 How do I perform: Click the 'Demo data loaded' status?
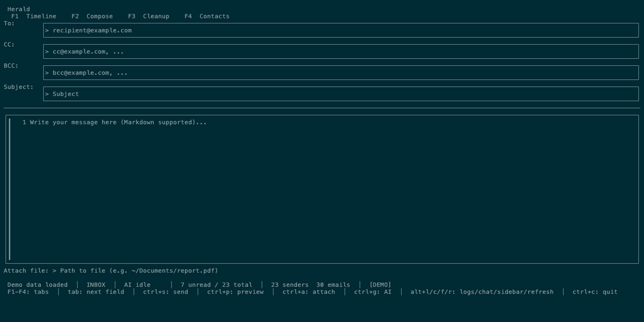[x=37, y=285]
